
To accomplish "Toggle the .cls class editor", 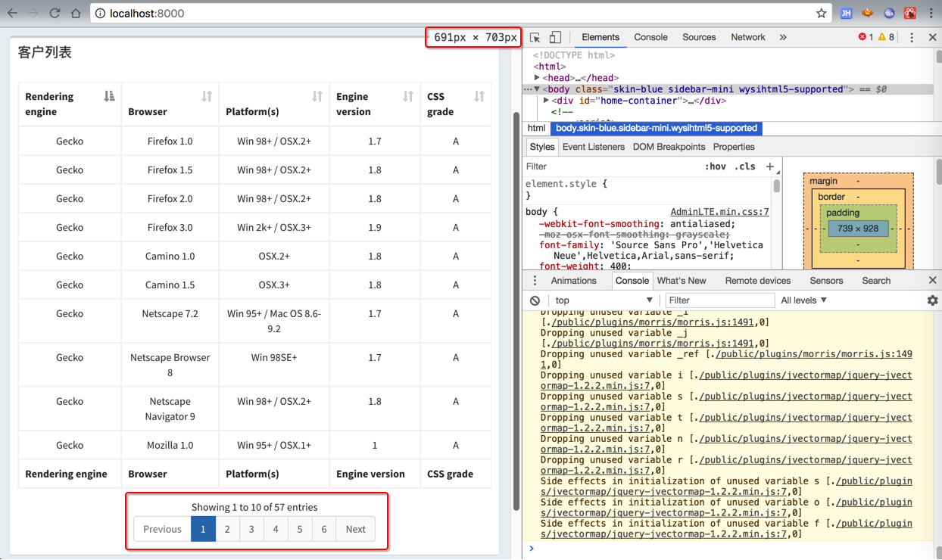I will pyautogui.click(x=745, y=166).
